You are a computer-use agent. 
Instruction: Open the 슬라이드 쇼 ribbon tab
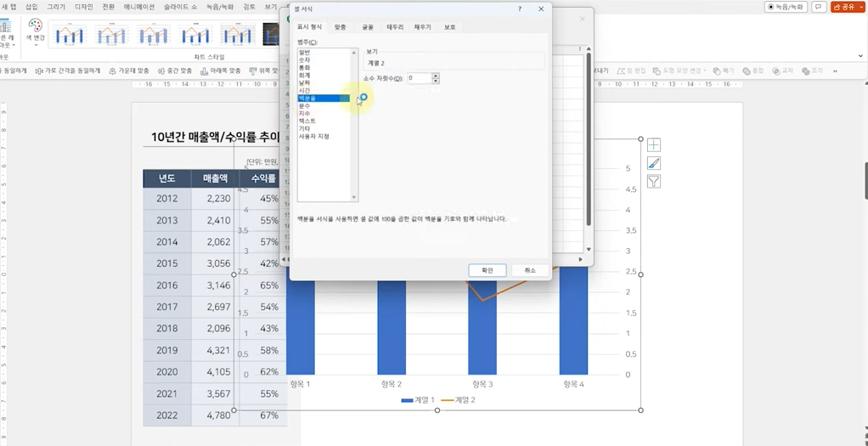click(x=181, y=7)
